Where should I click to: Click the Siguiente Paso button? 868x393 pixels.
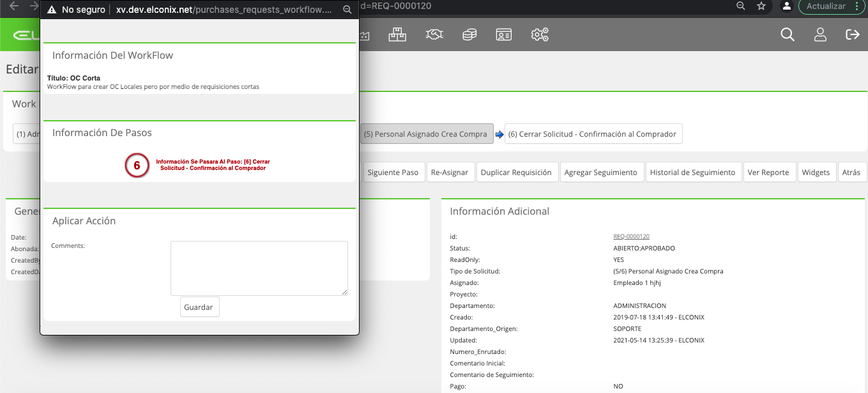[393, 173]
